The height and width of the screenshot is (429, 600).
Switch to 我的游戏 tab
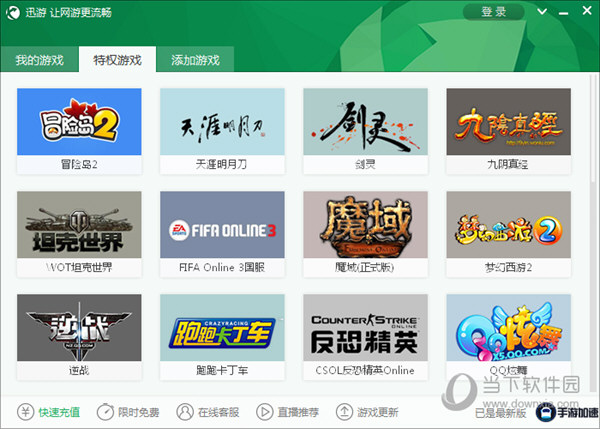39,60
